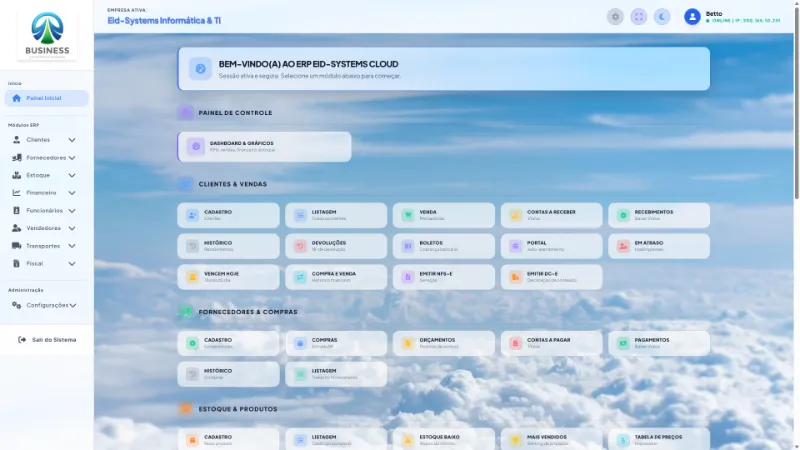The image size is (800, 450).
Task: Expand the Fiscal menu chevron
Action: point(72,264)
